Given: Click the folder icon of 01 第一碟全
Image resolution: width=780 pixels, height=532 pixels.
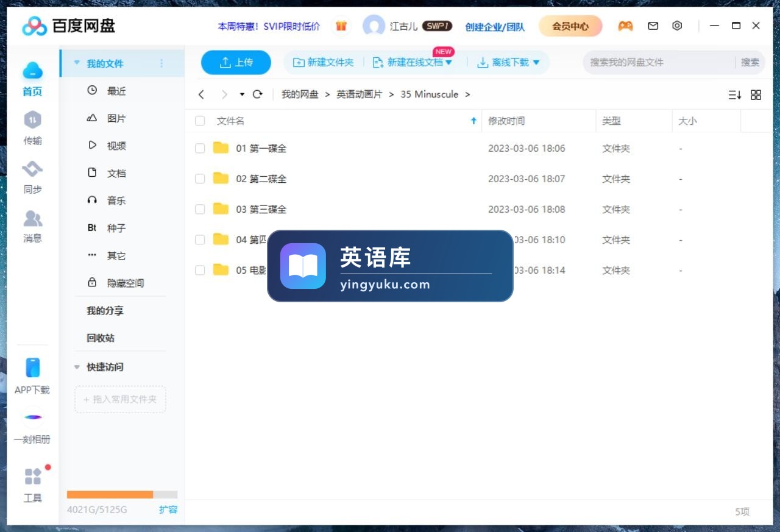Looking at the screenshot, I should pyautogui.click(x=221, y=147).
